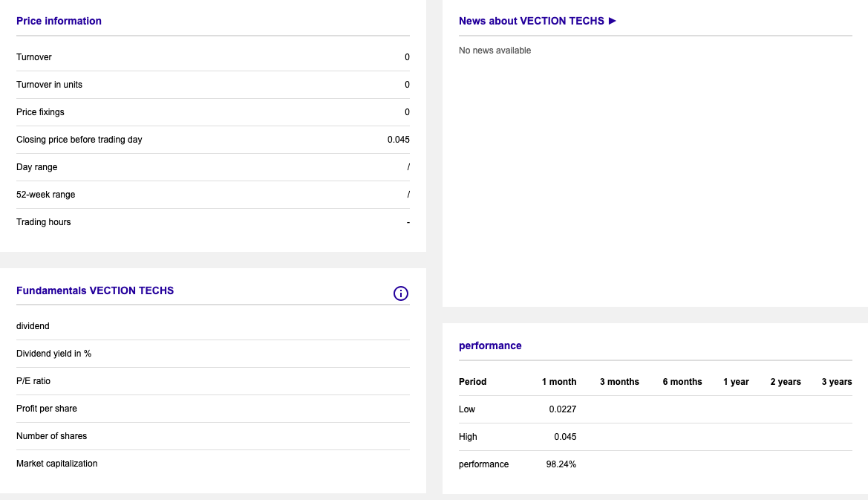Click the info icon beside Fundamentals VECTION TECHS
The height and width of the screenshot is (500, 868).
pos(401,293)
